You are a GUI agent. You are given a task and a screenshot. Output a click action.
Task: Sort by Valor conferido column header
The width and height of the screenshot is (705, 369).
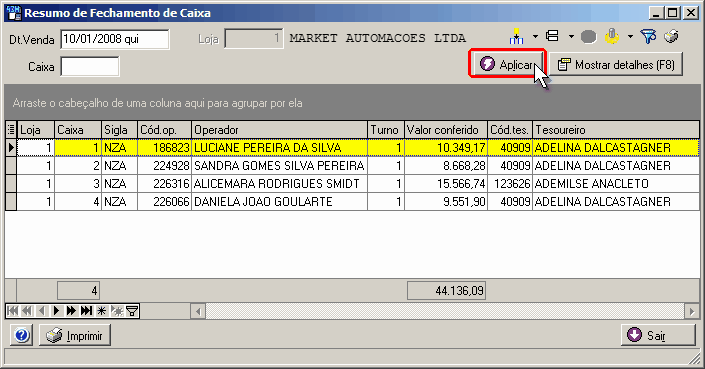tap(446, 130)
